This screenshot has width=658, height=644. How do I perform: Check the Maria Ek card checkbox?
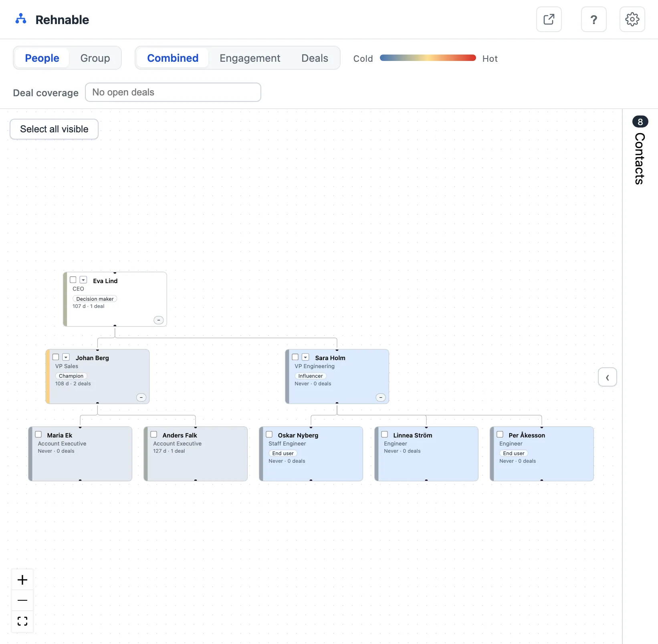[x=38, y=434]
